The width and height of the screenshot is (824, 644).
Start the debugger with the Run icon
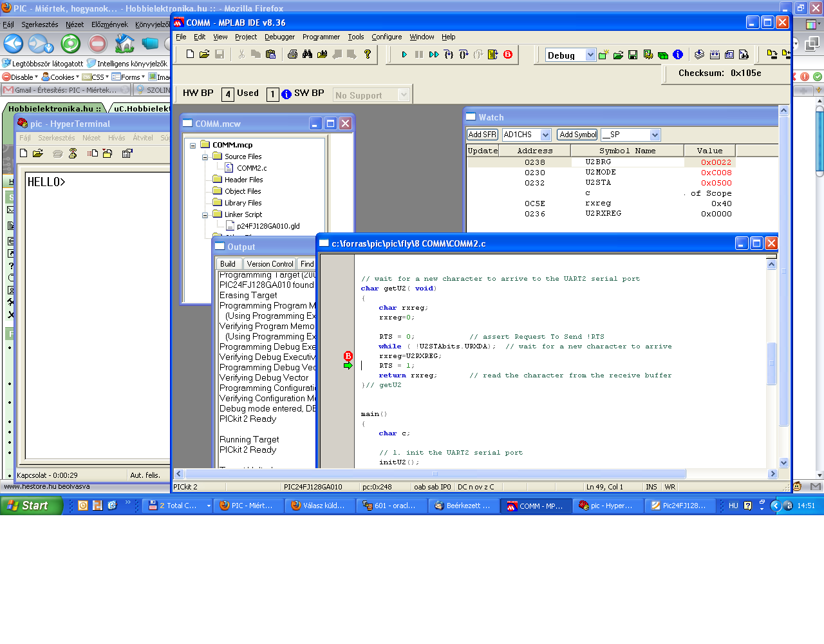404,55
